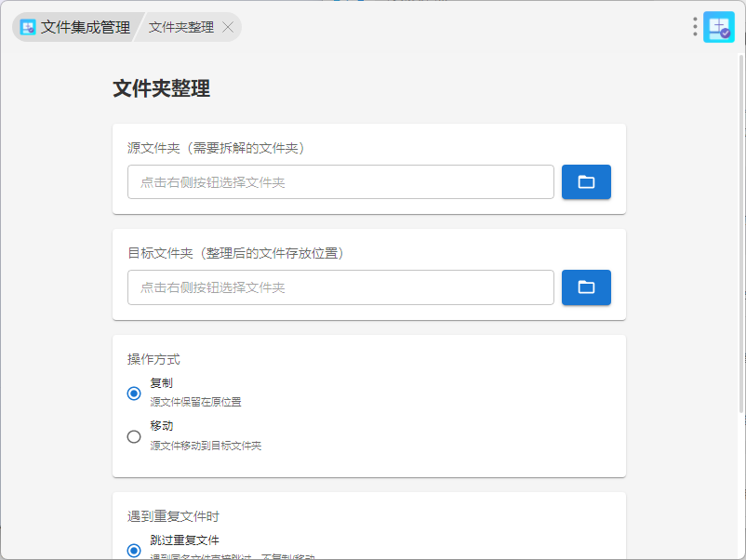The width and height of the screenshot is (746, 560).
Task: Click the vertical scrollbar on the right
Action: click(740, 233)
